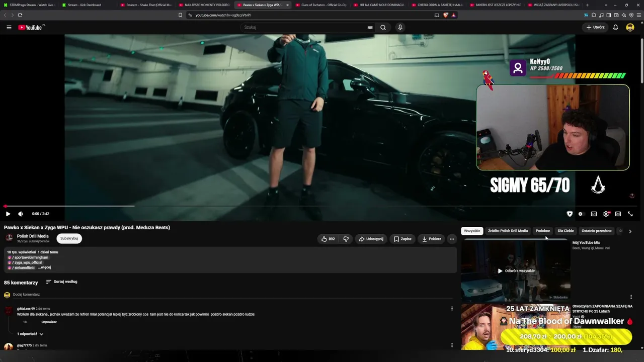The image size is (644, 362).
Task: Switch to Eminem - Shake That tab
Action: (145, 5)
